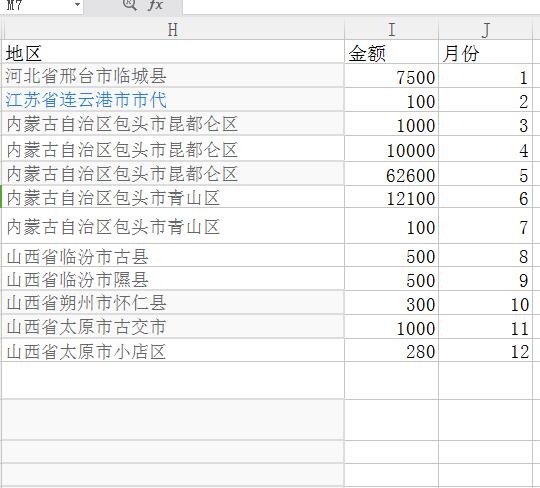Viewport: 540px width, 488px height.
Task: Select month cell 7
Action: coord(486,226)
